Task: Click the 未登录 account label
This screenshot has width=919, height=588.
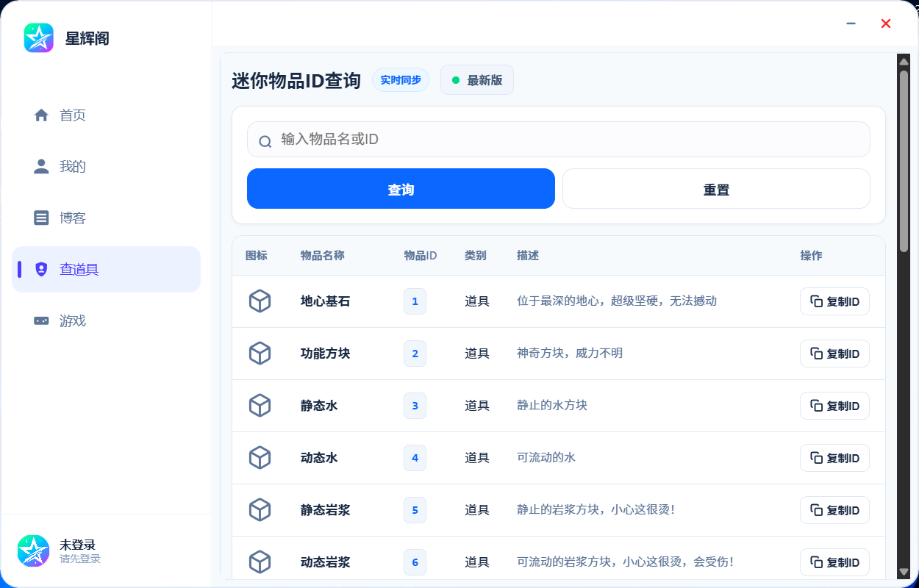Action: coord(77,545)
